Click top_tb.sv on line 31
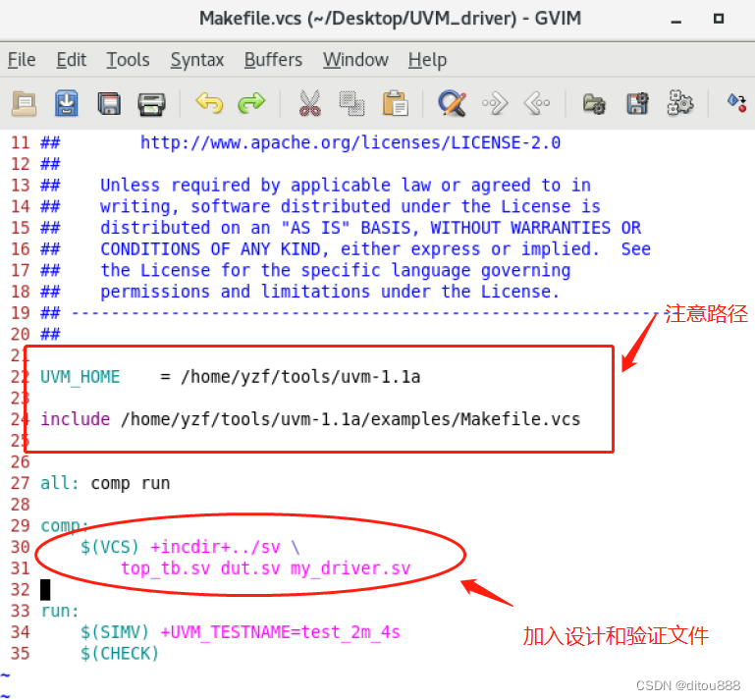This screenshot has height=700, width=755. pos(166,568)
